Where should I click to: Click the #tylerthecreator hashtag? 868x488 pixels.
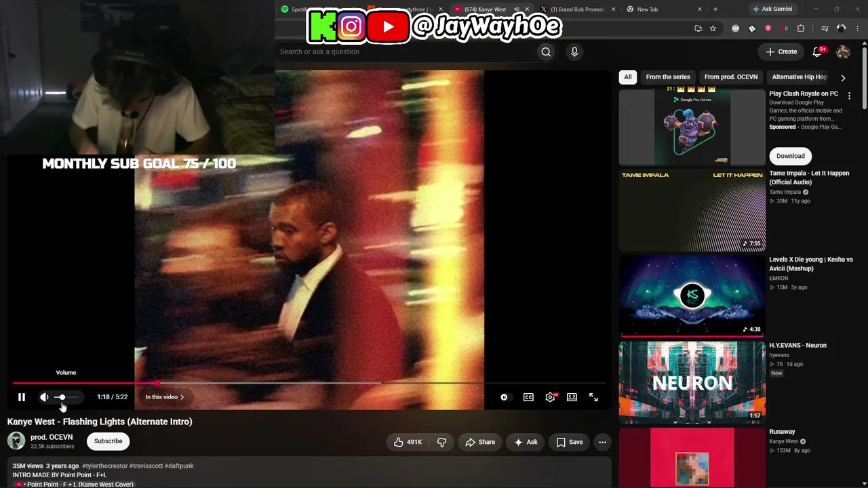(x=104, y=466)
